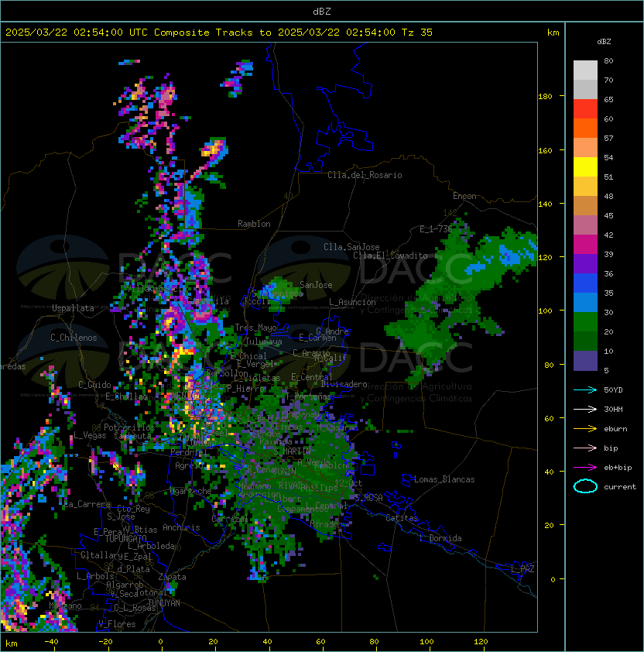644x652 pixels.
Task: Click the magenta eb+bip arrow in legend
Action: 585,468
